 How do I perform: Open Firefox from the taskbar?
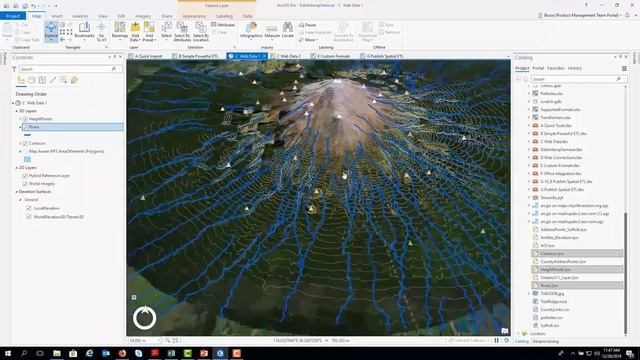[122, 353]
